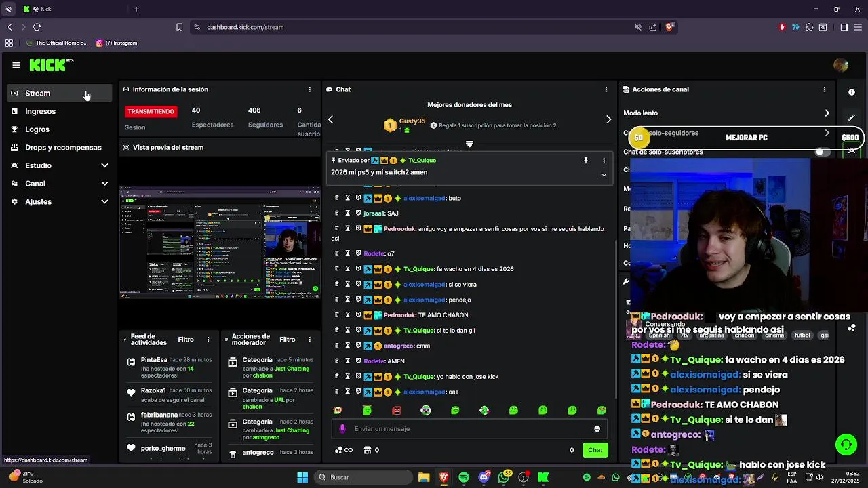Insert the headphones emote
This screenshot has width=868, height=488.
426,410
